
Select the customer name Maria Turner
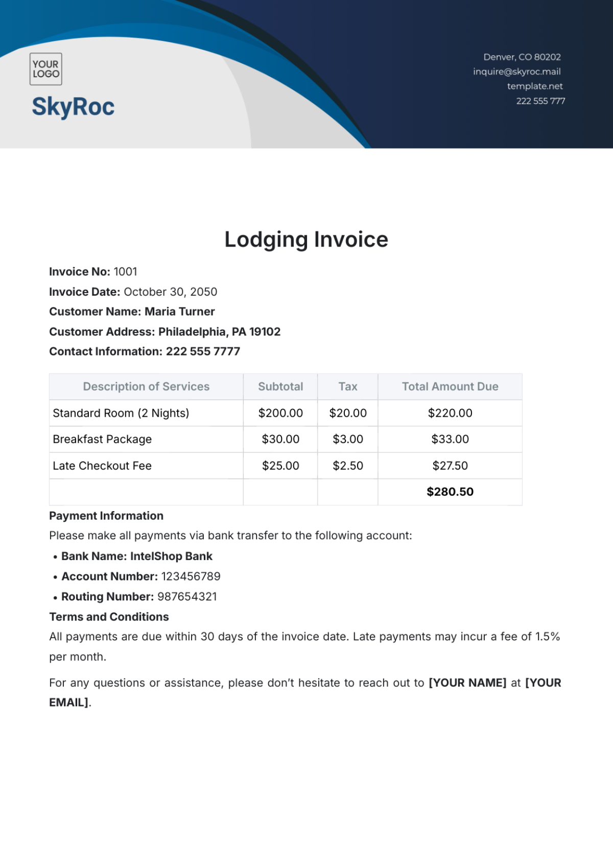point(179,311)
